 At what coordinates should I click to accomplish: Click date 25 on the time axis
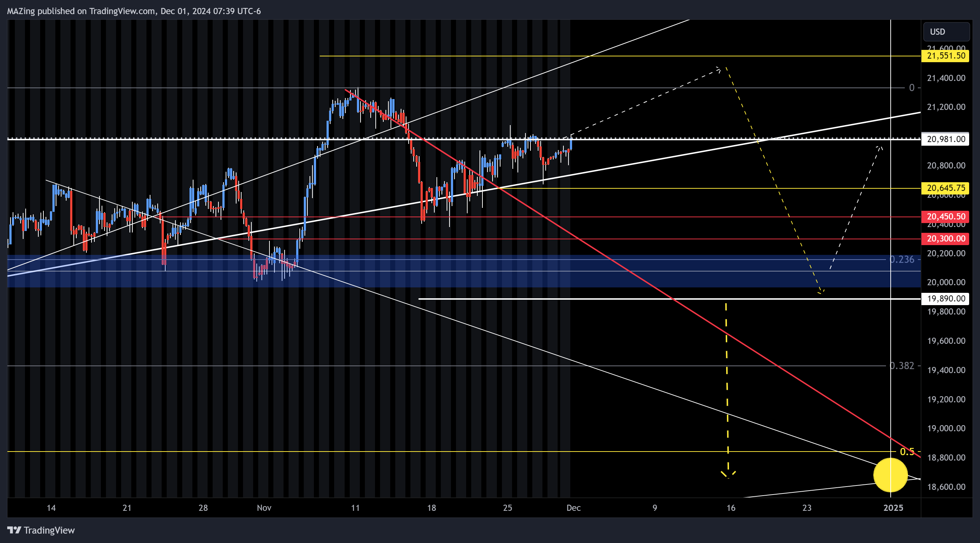507,508
